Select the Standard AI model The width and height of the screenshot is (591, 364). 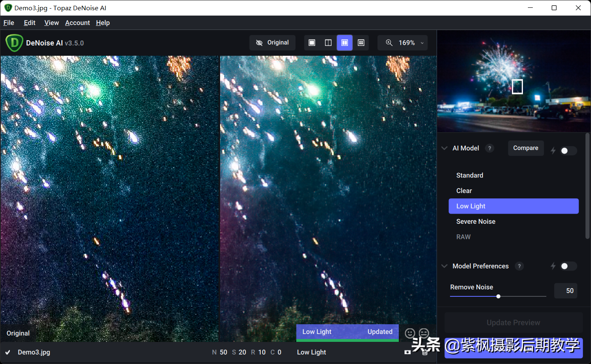[514, 175]
